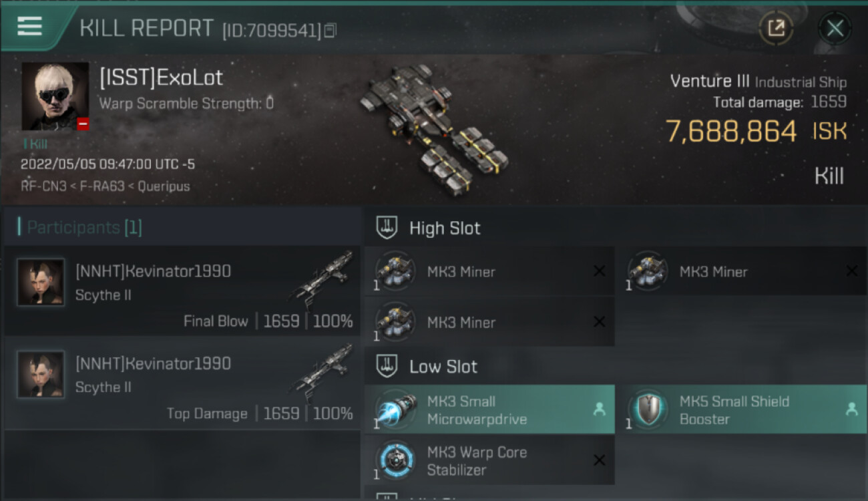The width and height of the screenshot is (868, 501).
Task: Click the Scythe II ship image, Top Damage
Action: pos(322,371)
